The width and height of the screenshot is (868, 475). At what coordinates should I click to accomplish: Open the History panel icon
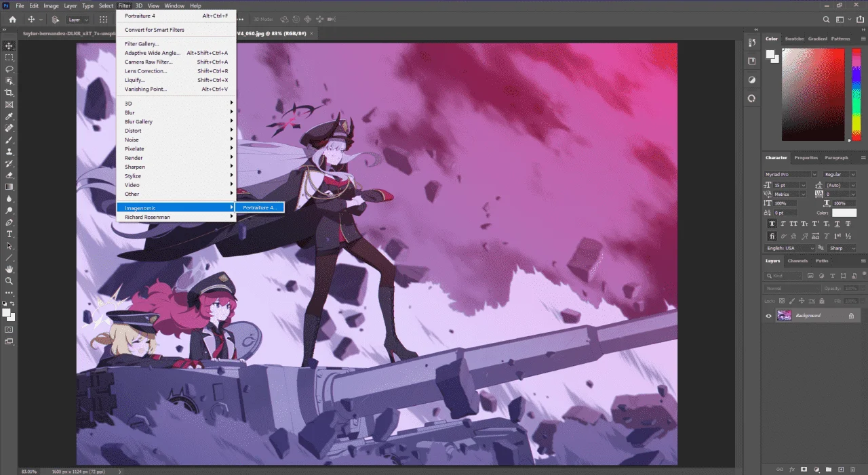(x=752, y=43)
